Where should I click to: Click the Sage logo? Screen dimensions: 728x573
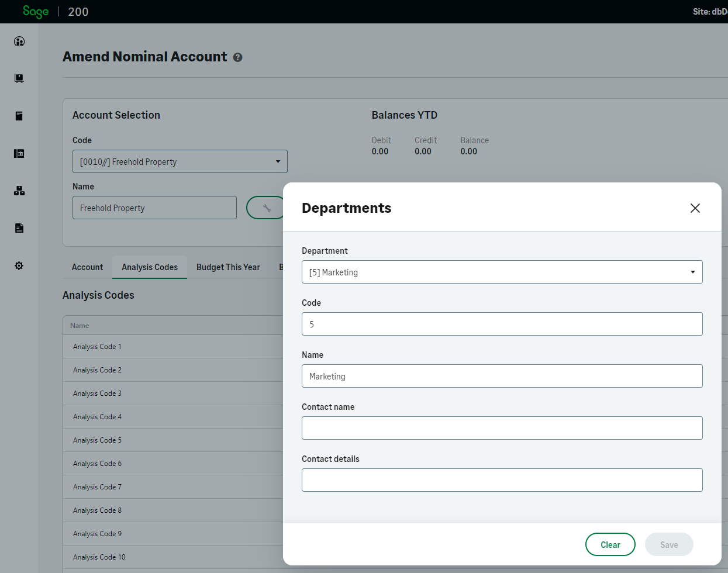point(36,12)
